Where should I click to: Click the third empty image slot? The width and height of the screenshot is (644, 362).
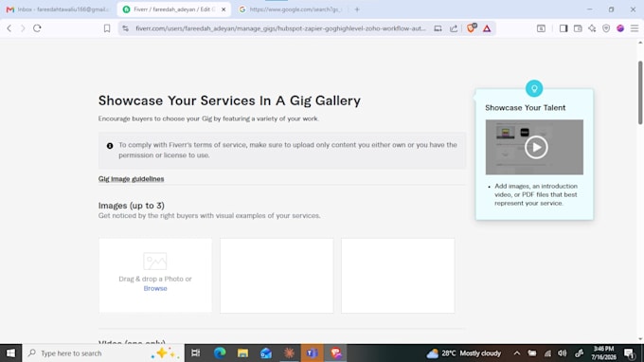(x=398, y=276)
